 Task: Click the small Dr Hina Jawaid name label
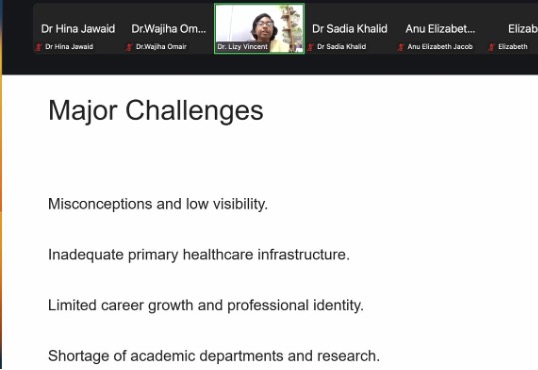coord(69,47)
